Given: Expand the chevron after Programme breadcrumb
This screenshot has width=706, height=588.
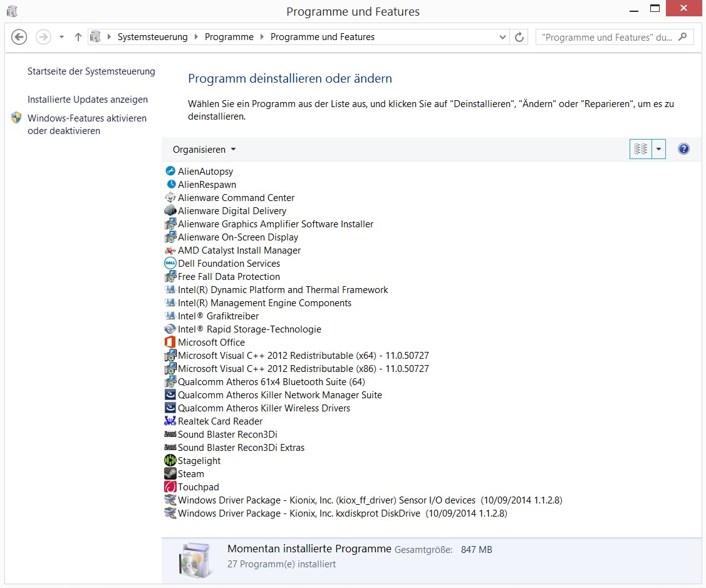Looking at the screenshot, I should [x=262, y=37].
